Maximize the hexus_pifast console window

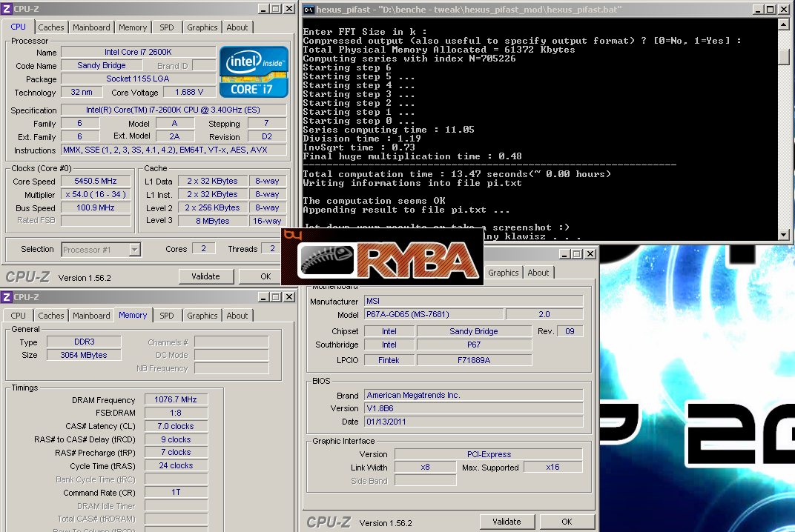click(770, 10)
